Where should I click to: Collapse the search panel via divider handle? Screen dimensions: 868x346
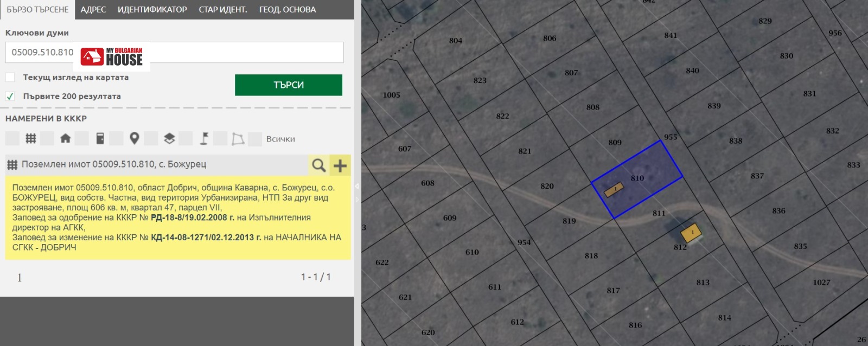(357, 186)
